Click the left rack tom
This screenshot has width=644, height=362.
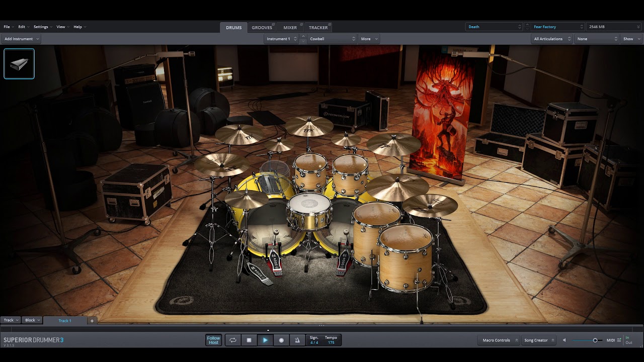pyautogui.click(x=311, y=172)
